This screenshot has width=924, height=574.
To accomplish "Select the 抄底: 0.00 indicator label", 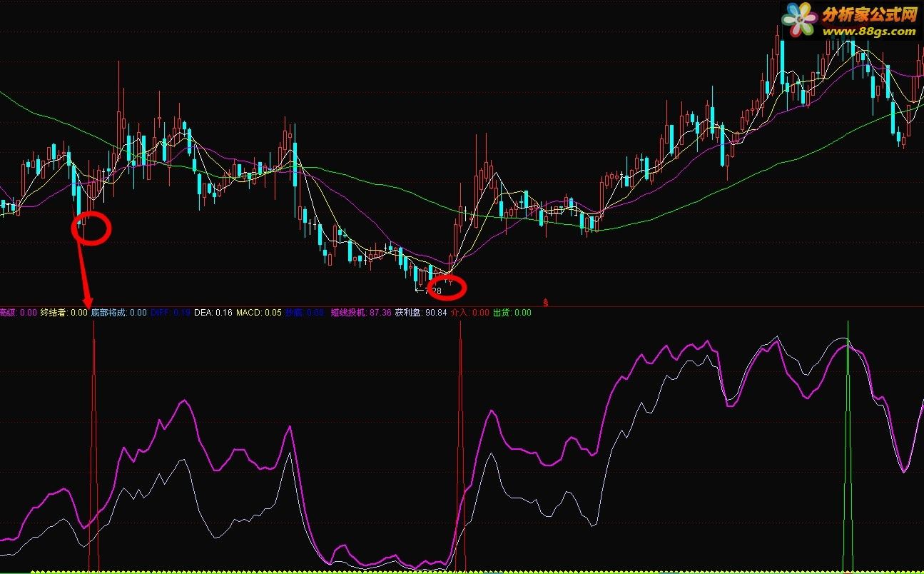I will [x=305, y=312].
